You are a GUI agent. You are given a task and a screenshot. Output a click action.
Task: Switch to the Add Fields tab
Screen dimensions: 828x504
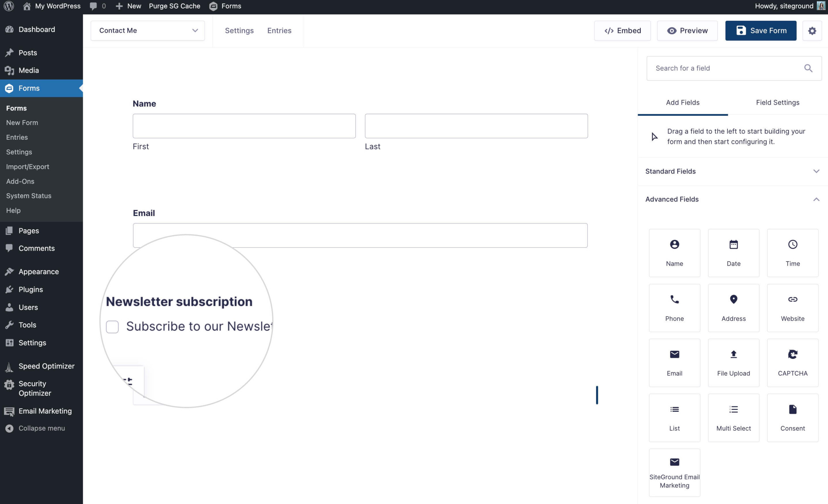coord(682,102)
